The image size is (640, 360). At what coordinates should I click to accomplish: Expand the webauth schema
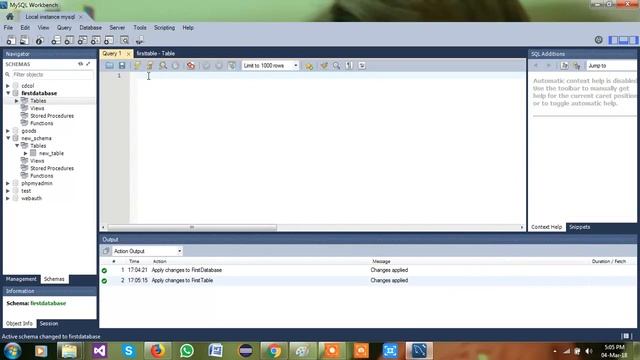coord(8,198)
